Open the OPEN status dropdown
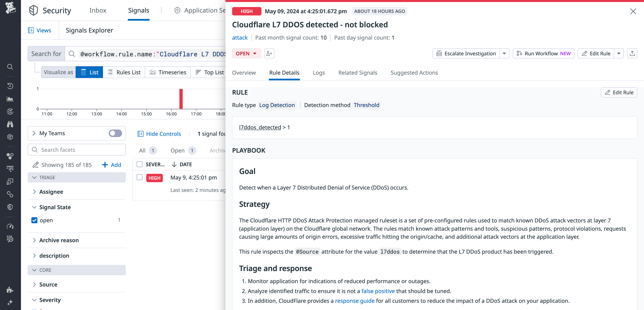 [246, 53]
